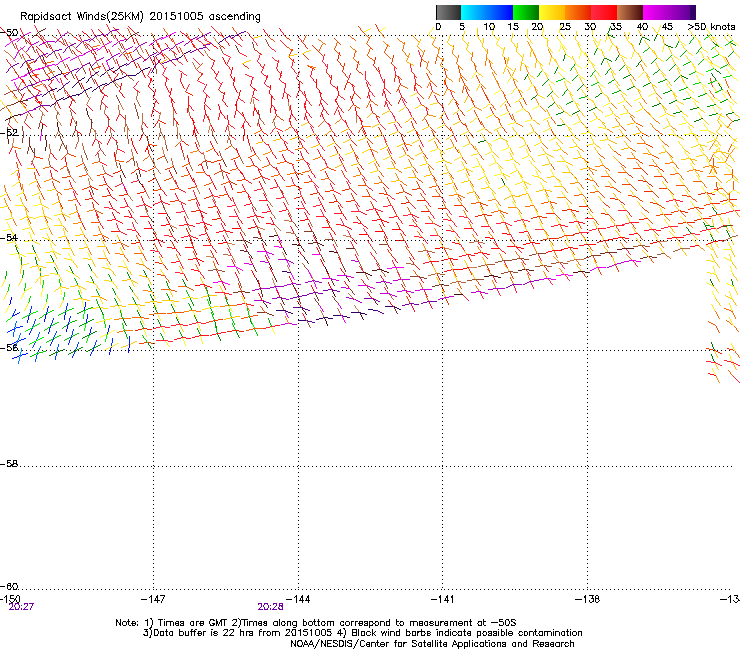
Task: Click the -58 latitude axis label
Action: (x=9, y=464)
